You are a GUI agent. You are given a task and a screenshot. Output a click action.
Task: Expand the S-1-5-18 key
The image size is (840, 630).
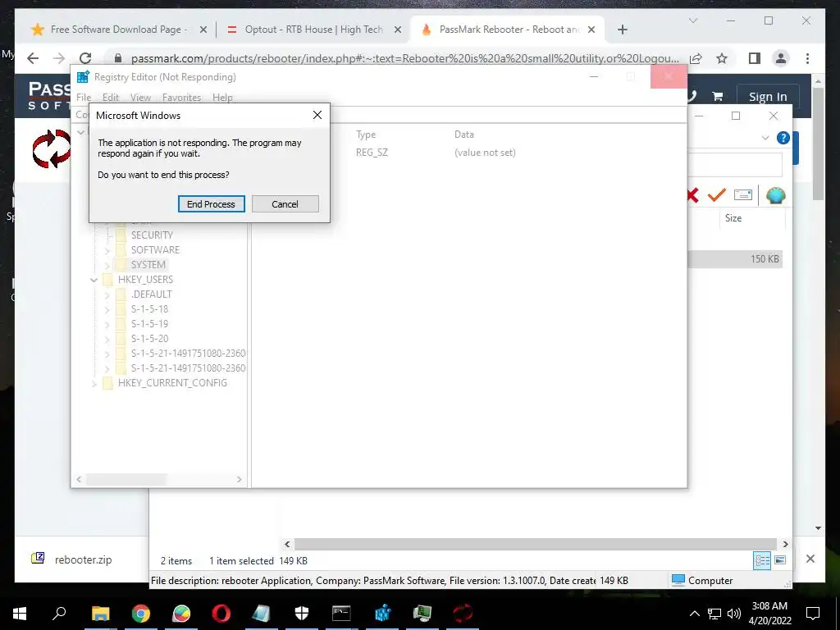[107, 309]
